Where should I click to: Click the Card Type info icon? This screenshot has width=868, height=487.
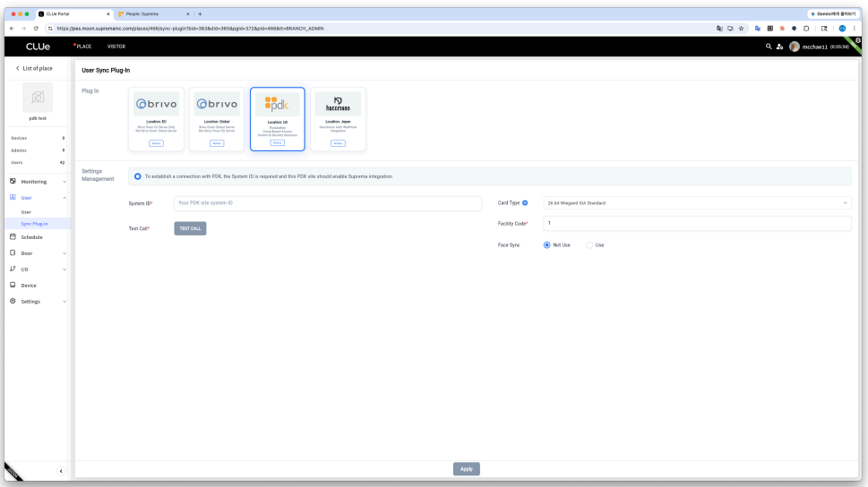click(x=525, y=203)
